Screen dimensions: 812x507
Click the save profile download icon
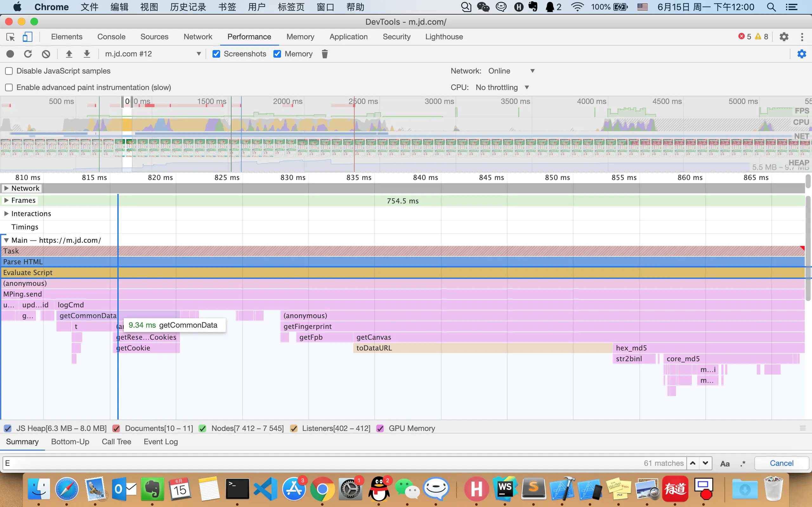pyautogui.click(x=87, y=54)
